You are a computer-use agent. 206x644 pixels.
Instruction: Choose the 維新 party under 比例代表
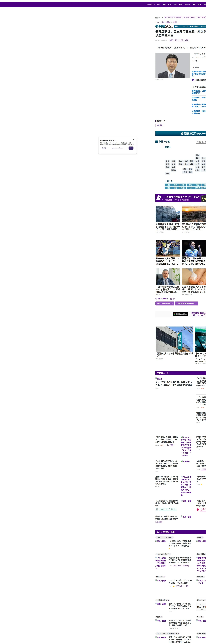190,185
